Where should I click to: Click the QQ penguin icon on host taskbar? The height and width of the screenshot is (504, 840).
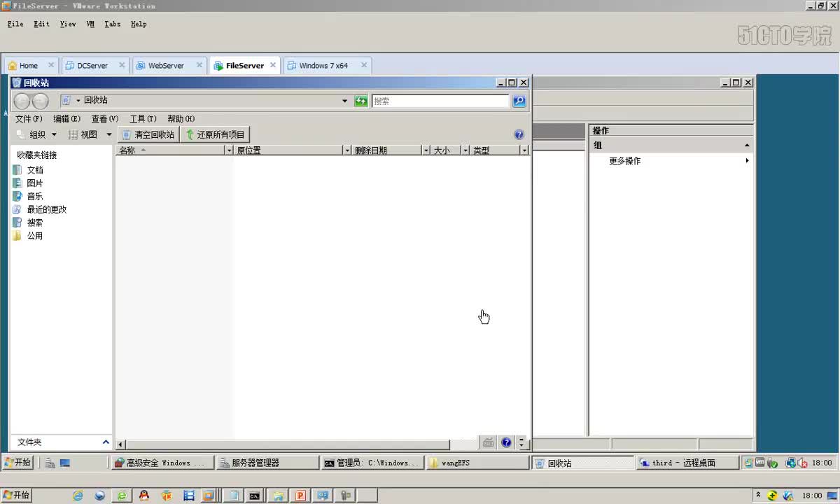tap(144, 496)
